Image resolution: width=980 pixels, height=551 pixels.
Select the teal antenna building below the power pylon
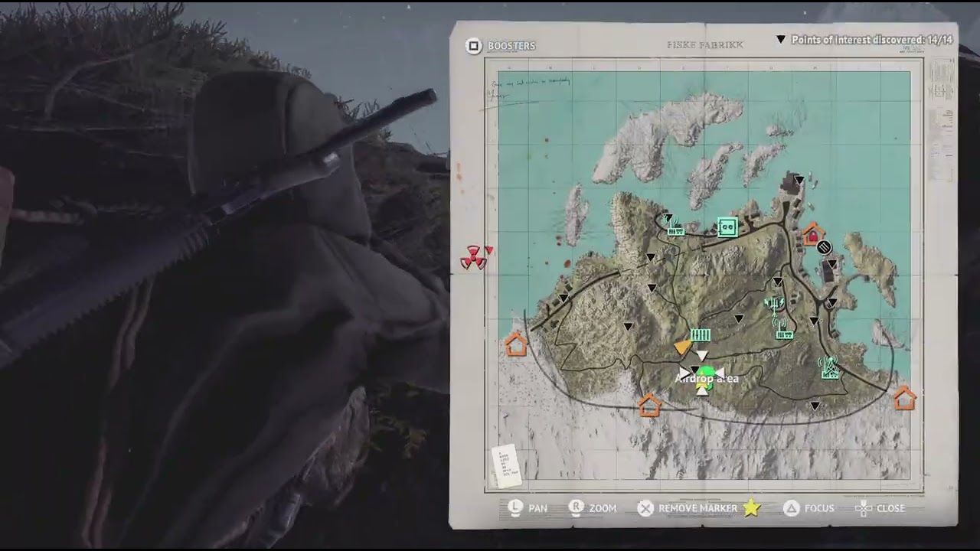[783, 329]
